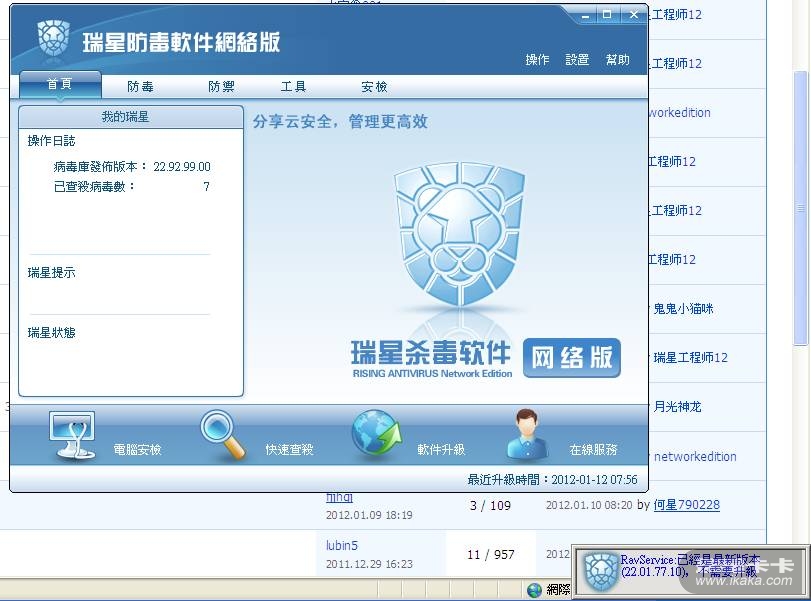Click the 瑞星提示 section heading
This screenshot has height=601, width=811.
point(51,273)
